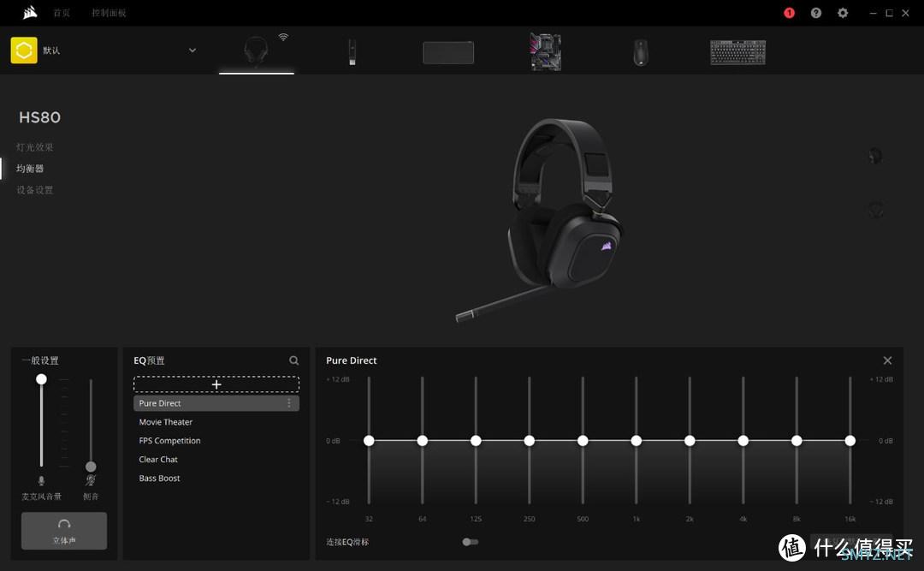The image size is (924, 571).
Task: Select the motherboard device icon
Action: point(545,52)
